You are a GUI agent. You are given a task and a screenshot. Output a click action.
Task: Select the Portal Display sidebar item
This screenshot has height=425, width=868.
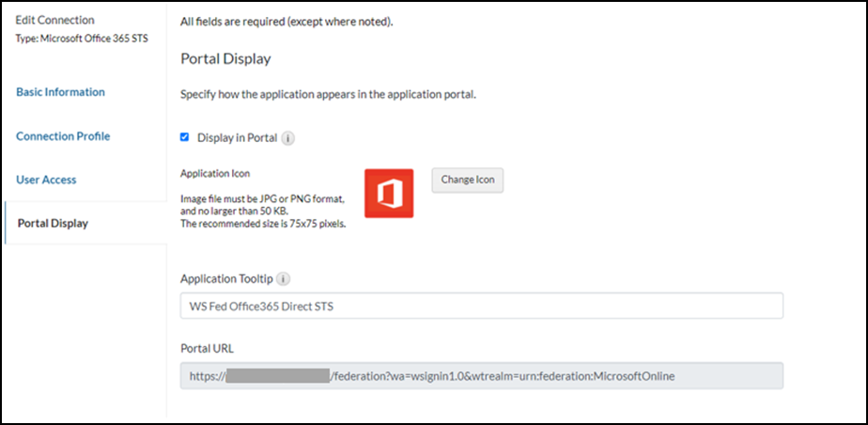point(53,223)
